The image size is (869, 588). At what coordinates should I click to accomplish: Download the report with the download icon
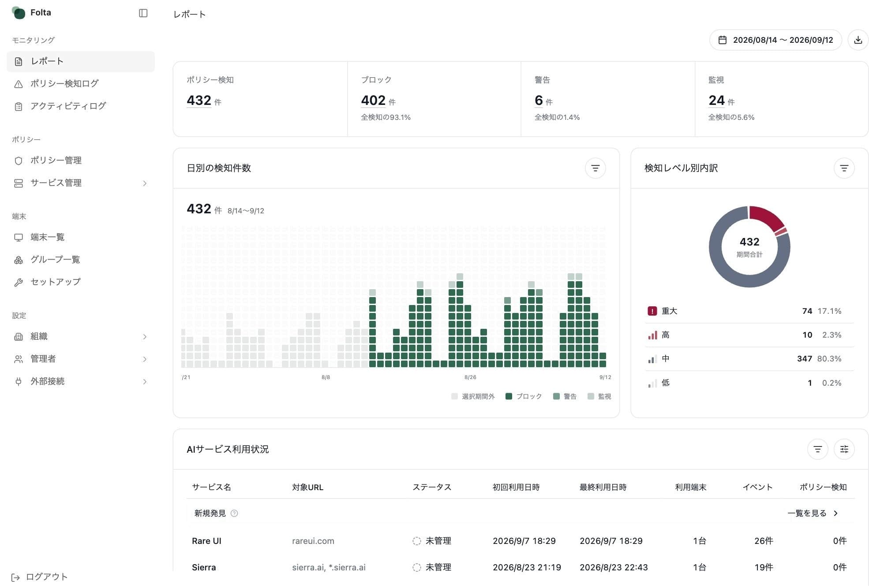click(x=858, y=40)
